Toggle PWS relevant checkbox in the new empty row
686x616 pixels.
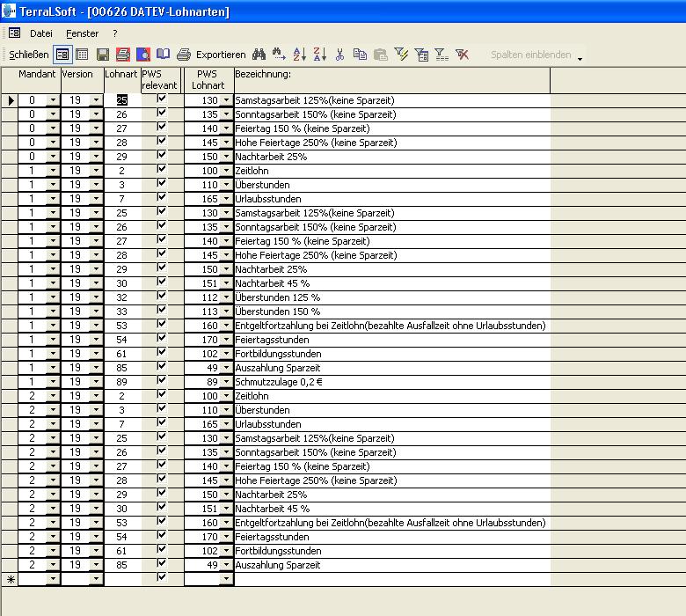161,578
